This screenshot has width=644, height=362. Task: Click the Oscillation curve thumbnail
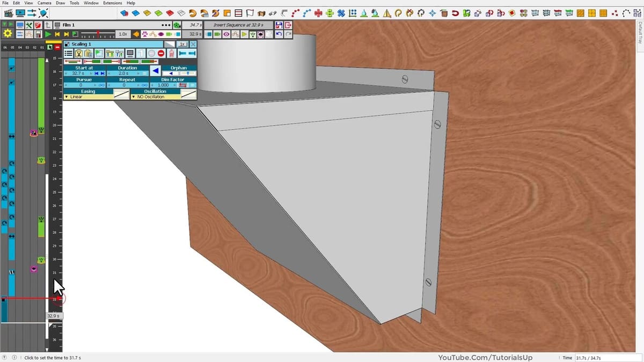188,94
